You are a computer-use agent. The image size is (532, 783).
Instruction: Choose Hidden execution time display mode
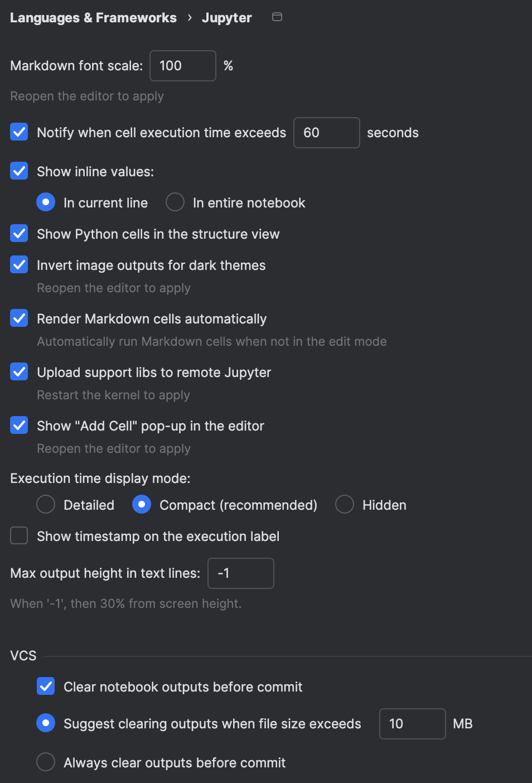coord(345,504)
